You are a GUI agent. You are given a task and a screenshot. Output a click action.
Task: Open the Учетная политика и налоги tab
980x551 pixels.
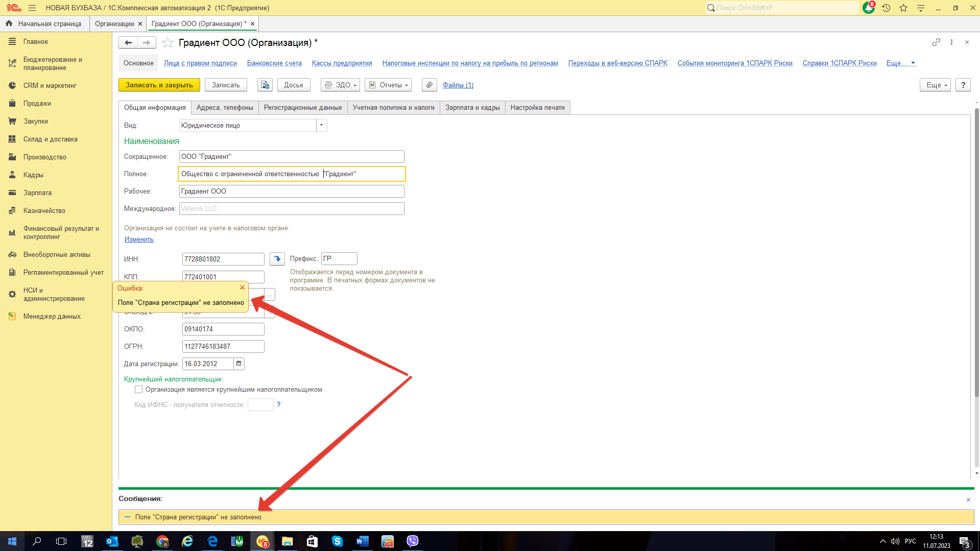coord(393,108)
